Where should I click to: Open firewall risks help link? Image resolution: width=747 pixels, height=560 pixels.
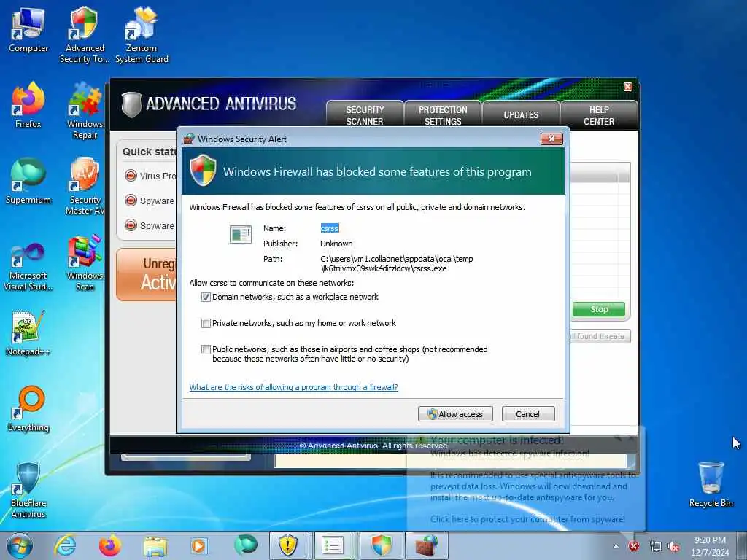pos(293,387)
